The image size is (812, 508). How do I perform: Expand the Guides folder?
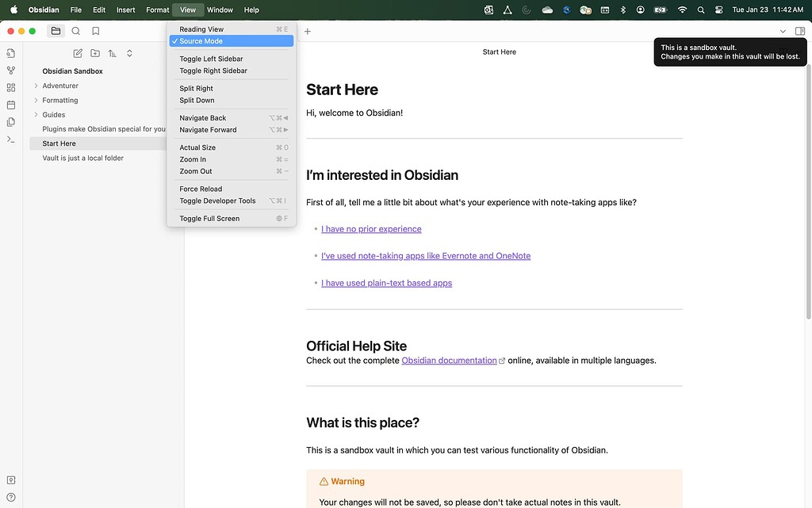click(54, 115)
